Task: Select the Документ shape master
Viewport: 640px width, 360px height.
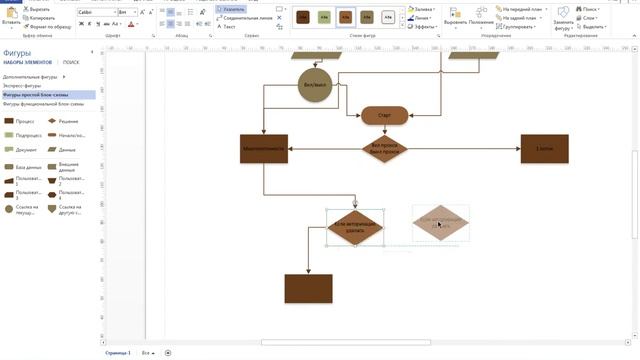Action: point(20,150)
